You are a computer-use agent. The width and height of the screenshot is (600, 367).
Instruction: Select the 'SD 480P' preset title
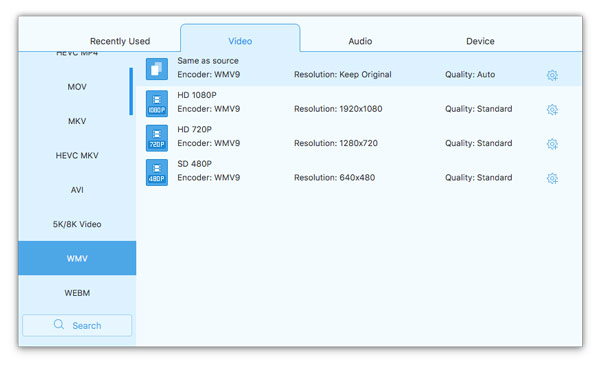194,164
